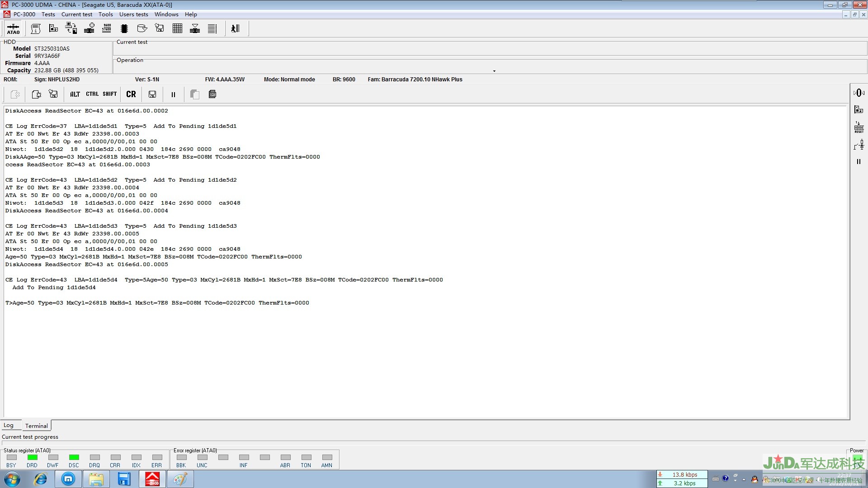
Task: Open Maxthon browser taskbar icon
Action: [x=68, y=479]
